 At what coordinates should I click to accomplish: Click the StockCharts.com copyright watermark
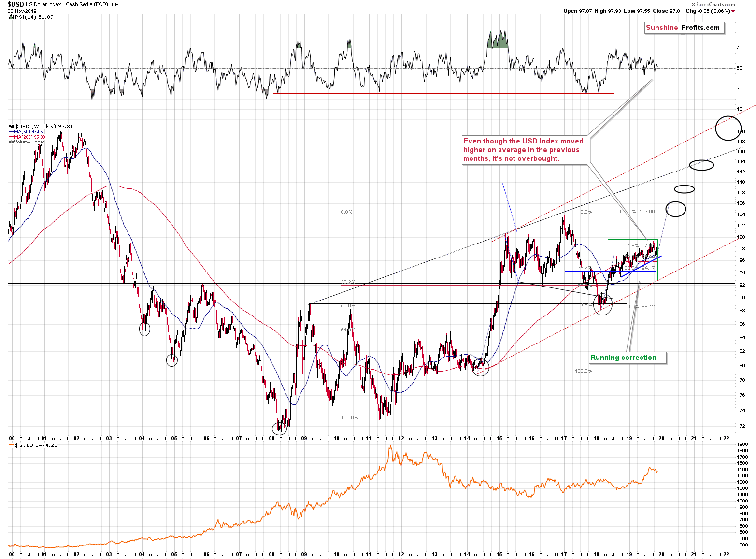click(x=714, y=5)
